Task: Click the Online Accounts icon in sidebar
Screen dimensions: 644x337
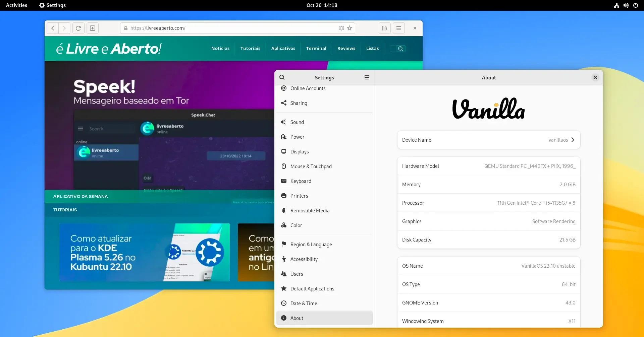Action: 284,88
